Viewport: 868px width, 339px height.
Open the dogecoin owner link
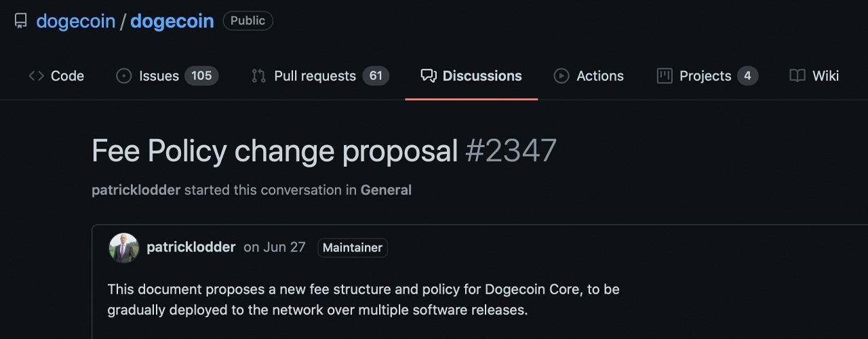click(75, 21)
